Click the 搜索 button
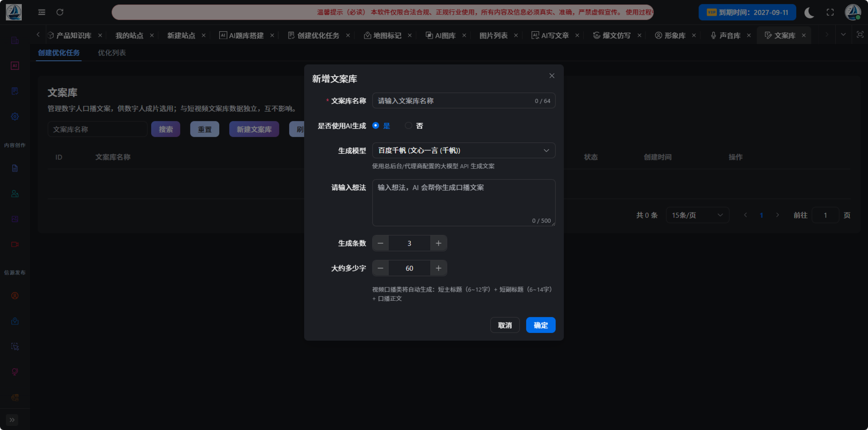The width and height of the screenshot is (868, 430). click(x=166, y=129)
